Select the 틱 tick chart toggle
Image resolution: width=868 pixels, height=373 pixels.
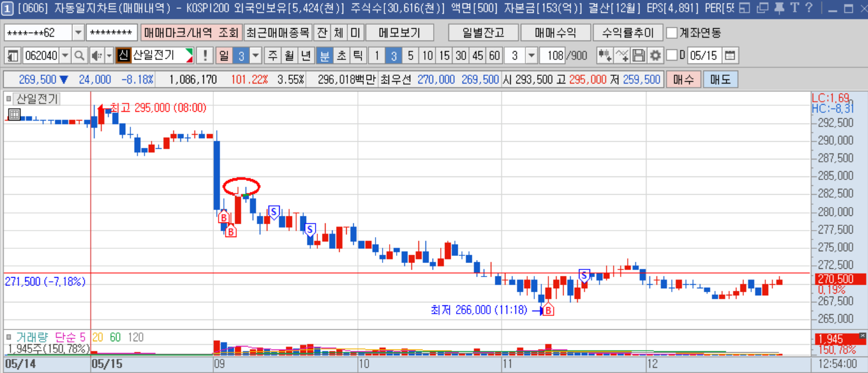coord(358,56)
